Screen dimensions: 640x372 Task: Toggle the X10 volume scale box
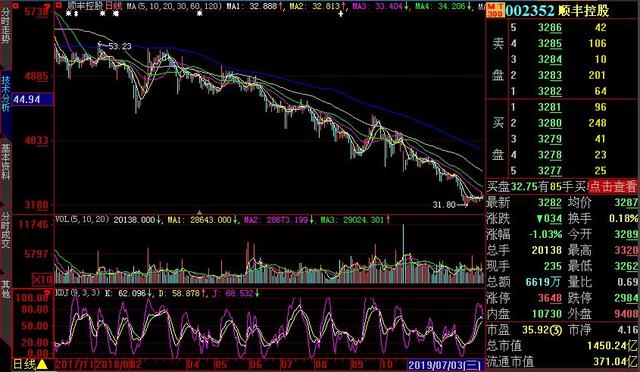click(x=42, y=279)
